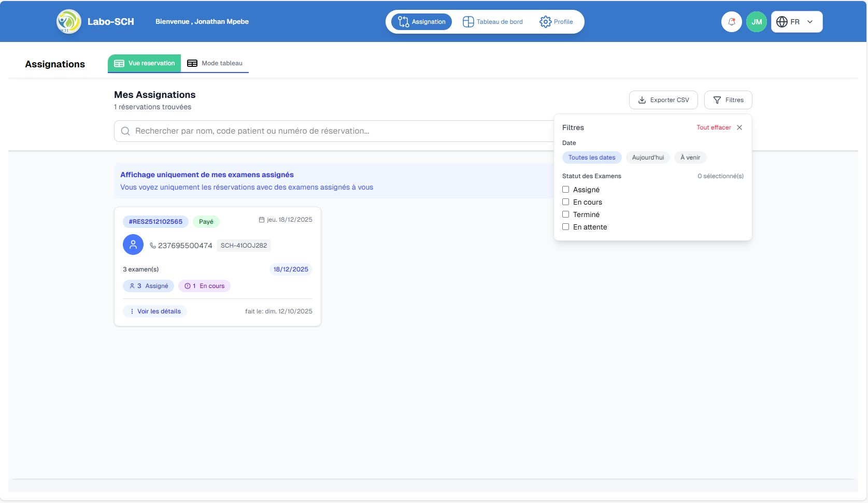This screenshot has height=503, width=868.
Task: Click the calendar icon near jeu. 18/12/2025
Action: click(262, 220)
